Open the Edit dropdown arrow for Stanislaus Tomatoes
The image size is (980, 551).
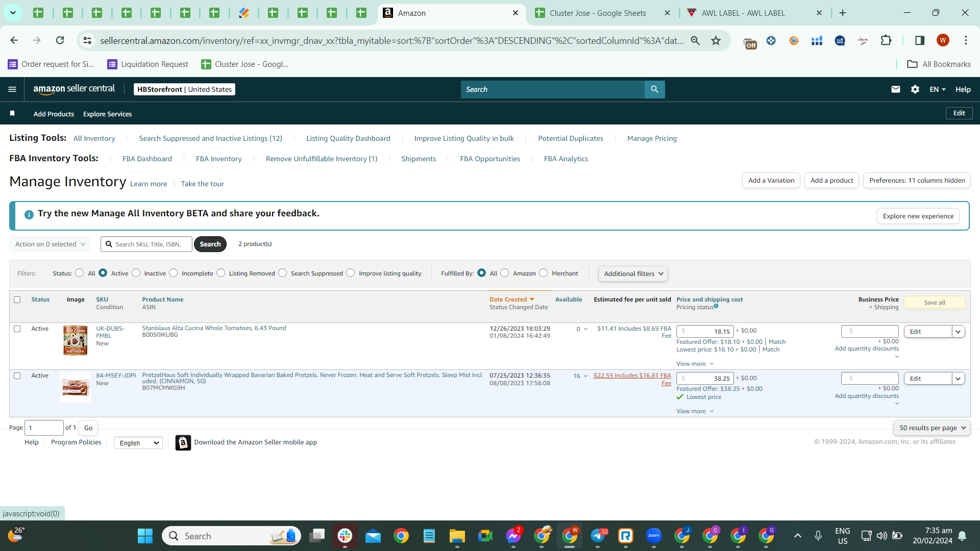point(958,332)
